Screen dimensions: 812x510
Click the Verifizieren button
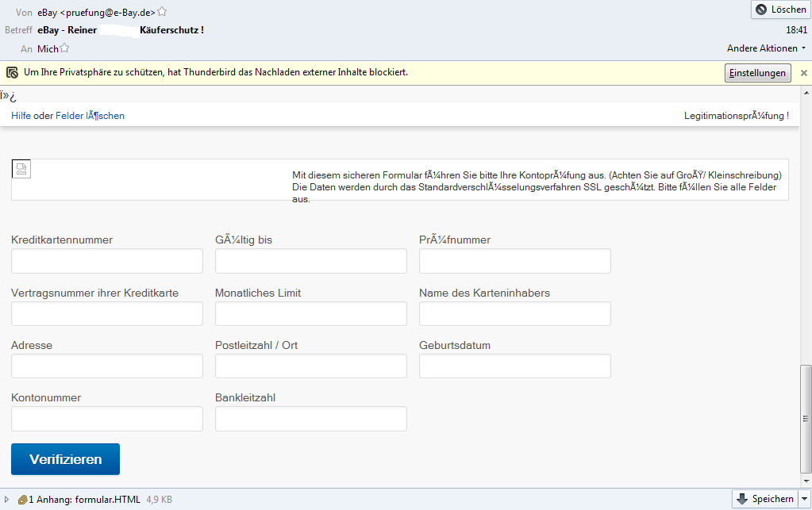click(x=65, y=459)
